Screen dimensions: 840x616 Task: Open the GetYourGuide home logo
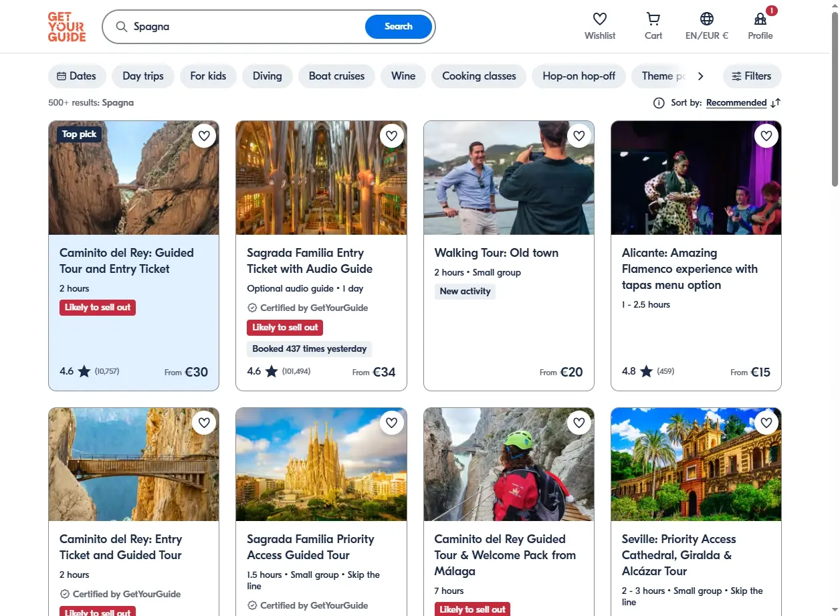coord(67,27)
